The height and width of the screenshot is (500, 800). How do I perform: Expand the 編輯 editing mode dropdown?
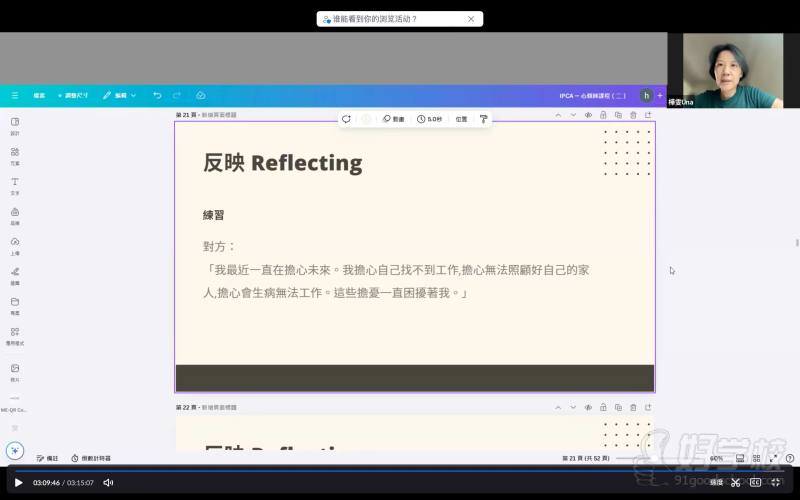tap(119, 95)
